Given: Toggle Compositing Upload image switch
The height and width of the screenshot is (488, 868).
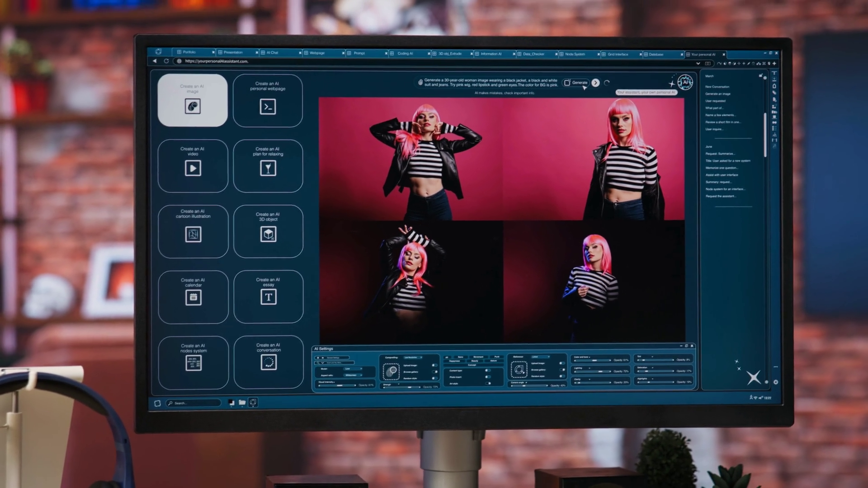Looking at the screenshot, I should pyautogui.click(x=435, y=365).
